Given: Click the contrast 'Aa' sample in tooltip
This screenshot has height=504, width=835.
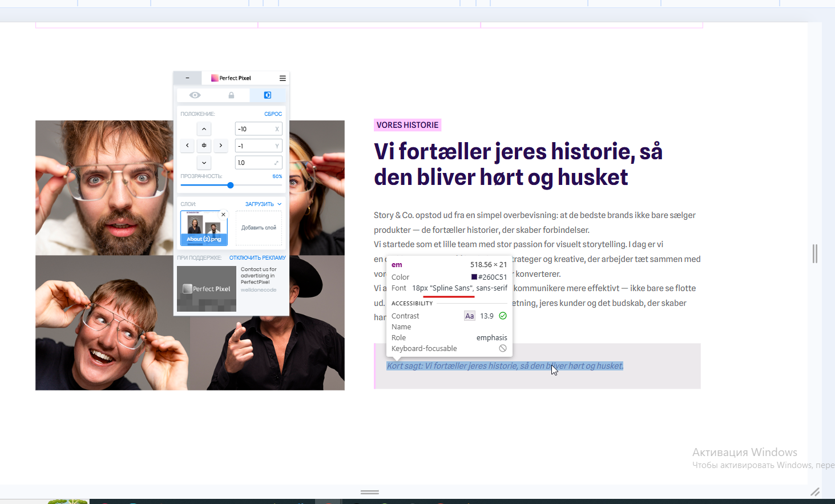Looking at the screenshot, I should coord(470,316).
